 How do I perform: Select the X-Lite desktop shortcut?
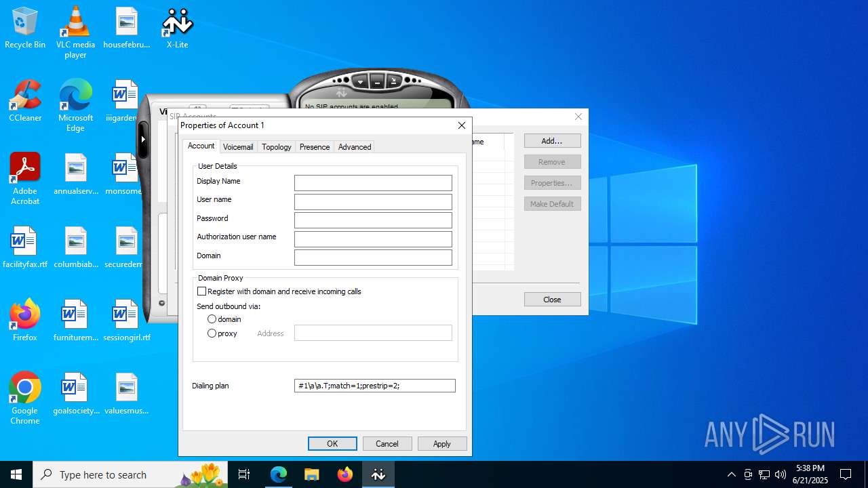(177, 28)
